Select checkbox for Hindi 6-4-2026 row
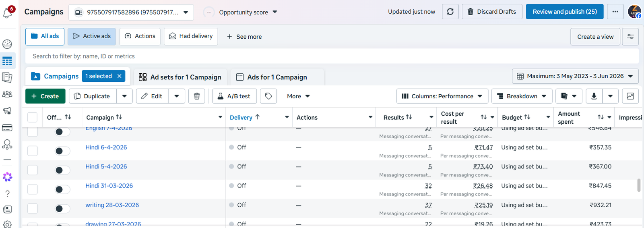Viewport: 644px width, 228px height. point(32,151)
